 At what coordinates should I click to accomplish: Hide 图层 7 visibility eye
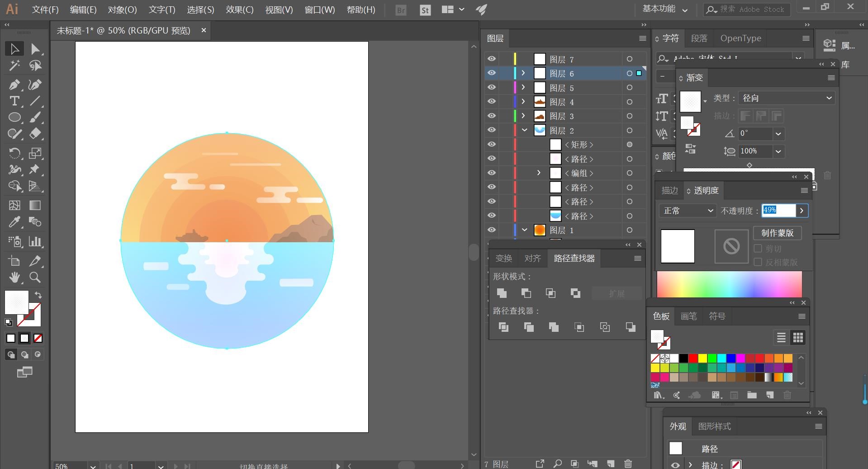tap(492, 59)
